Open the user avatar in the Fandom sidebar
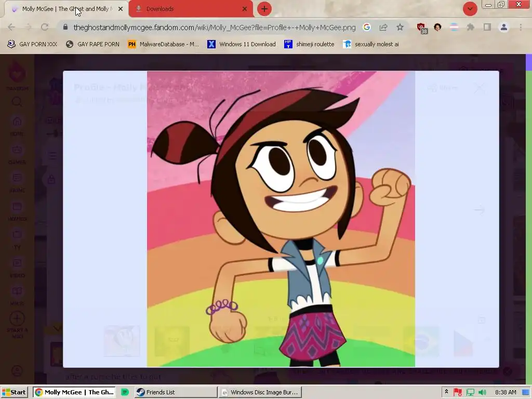This screenshot has width=532, height=399. 17,370
